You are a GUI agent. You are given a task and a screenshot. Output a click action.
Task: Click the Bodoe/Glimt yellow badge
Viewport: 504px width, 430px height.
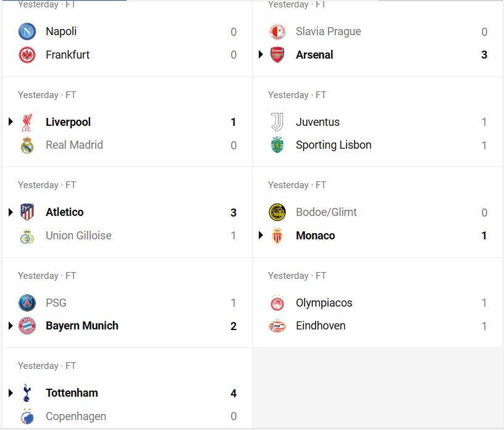click(x=277, y=213)
